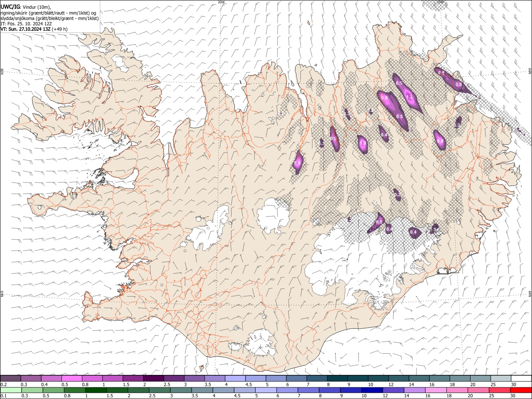Image resolution: width=532 pixels, height=399 pixels.
Task: Click the 15W longitude label
Action: click(x=440, y=2)
